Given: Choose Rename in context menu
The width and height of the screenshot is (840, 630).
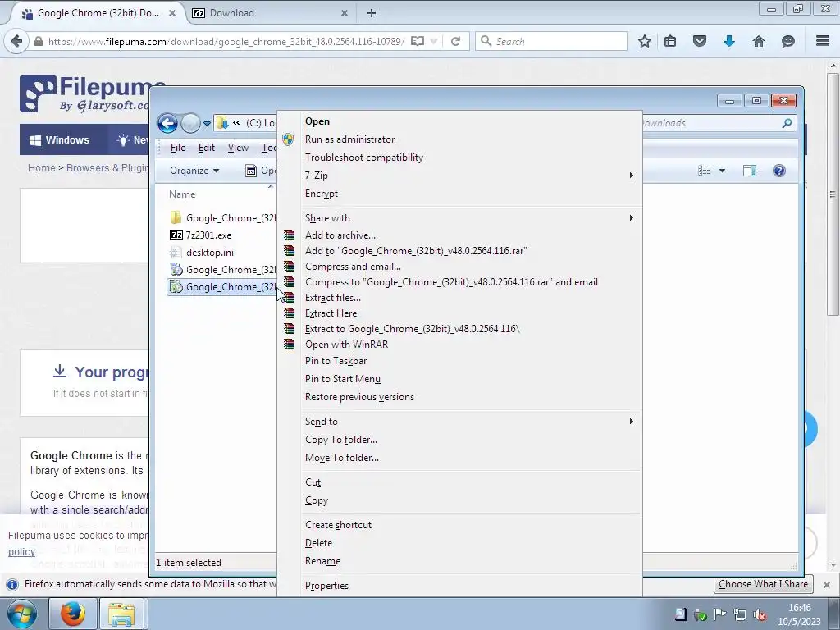Looking at the screenshot, I should (x=322, y=561).
